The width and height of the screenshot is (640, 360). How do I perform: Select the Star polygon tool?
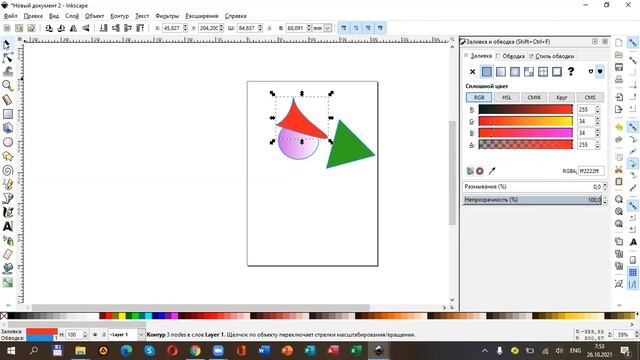pos(7,156)
